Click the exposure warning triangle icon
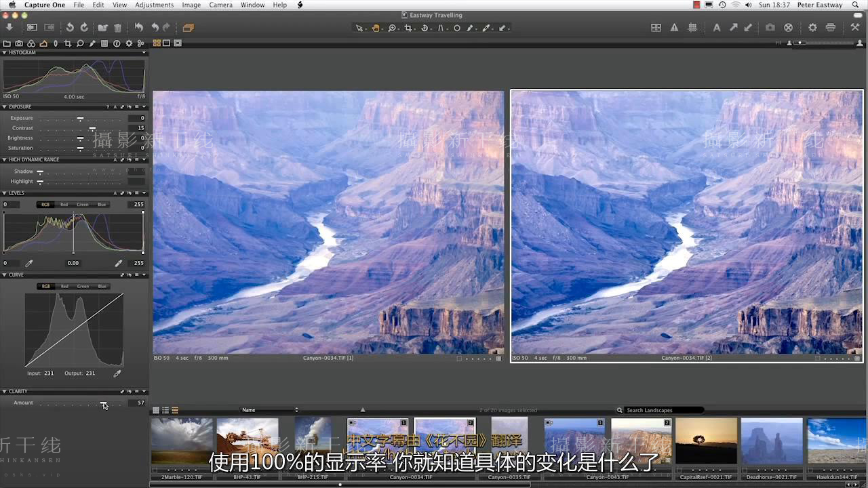This screenshot has height=488, width=868. (x=674, y=28)
